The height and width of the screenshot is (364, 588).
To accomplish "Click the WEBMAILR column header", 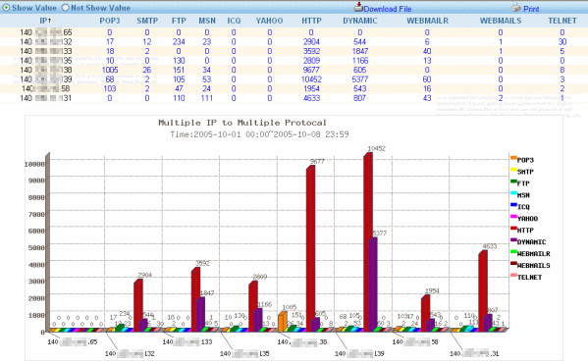I will [427, 21].
